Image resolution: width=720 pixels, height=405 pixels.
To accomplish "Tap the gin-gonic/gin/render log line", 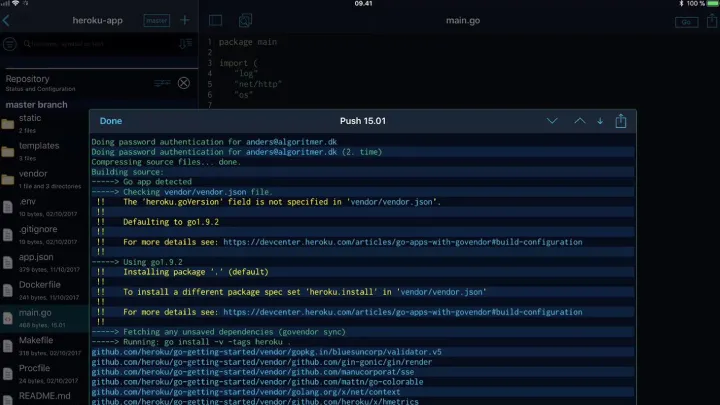I will (261, 362).
